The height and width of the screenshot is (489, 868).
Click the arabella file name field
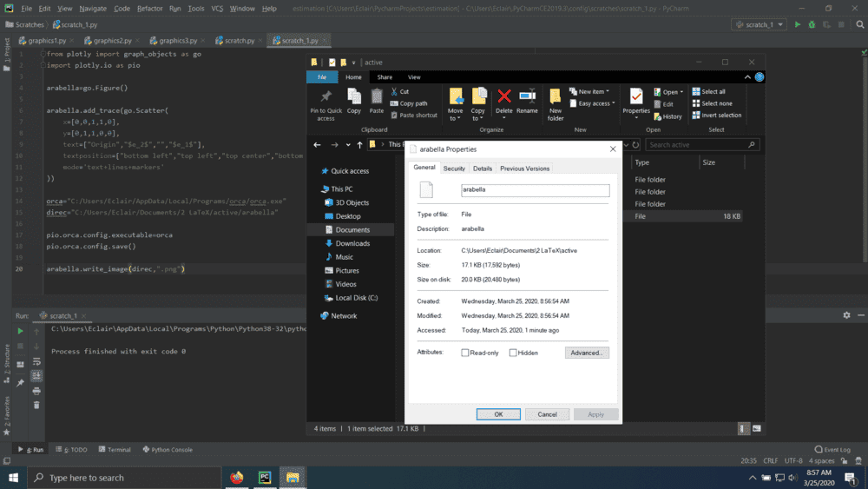(535, 190)
